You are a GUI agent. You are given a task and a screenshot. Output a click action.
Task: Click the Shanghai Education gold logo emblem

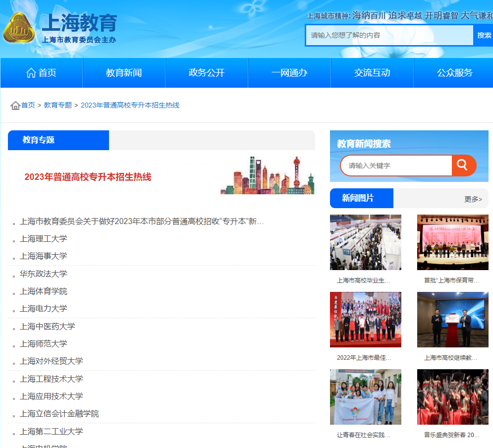point(19,28)
